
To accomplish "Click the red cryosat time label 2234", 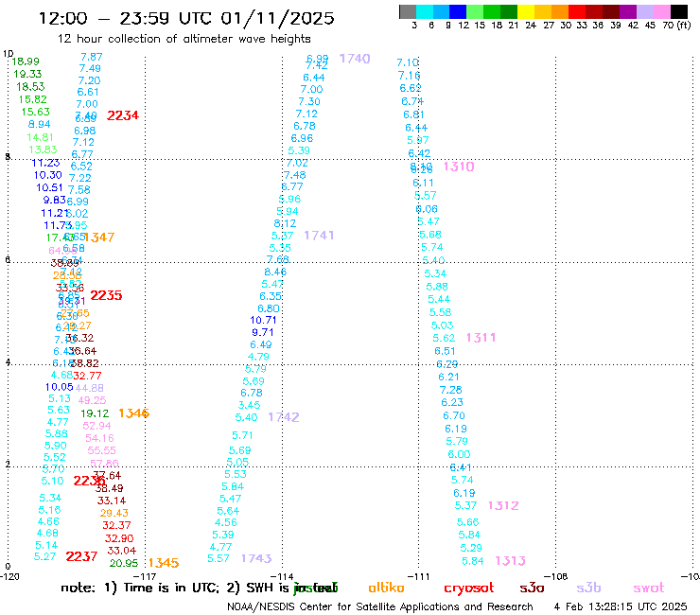I will (123, 115).
